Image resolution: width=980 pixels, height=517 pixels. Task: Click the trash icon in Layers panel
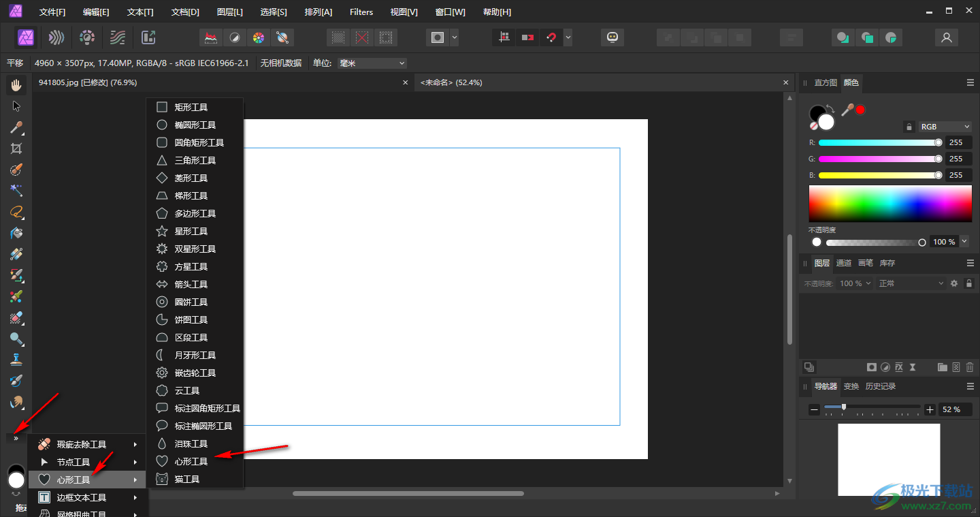970,367
